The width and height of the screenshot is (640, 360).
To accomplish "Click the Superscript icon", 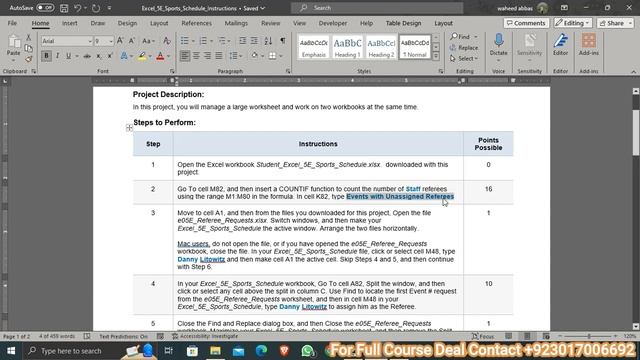I will coord(110,56).
